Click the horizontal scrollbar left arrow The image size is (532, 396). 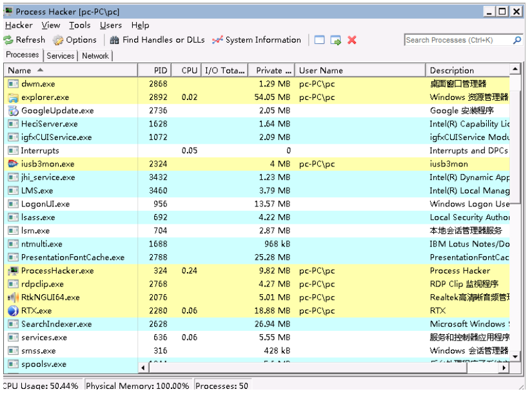143,368
